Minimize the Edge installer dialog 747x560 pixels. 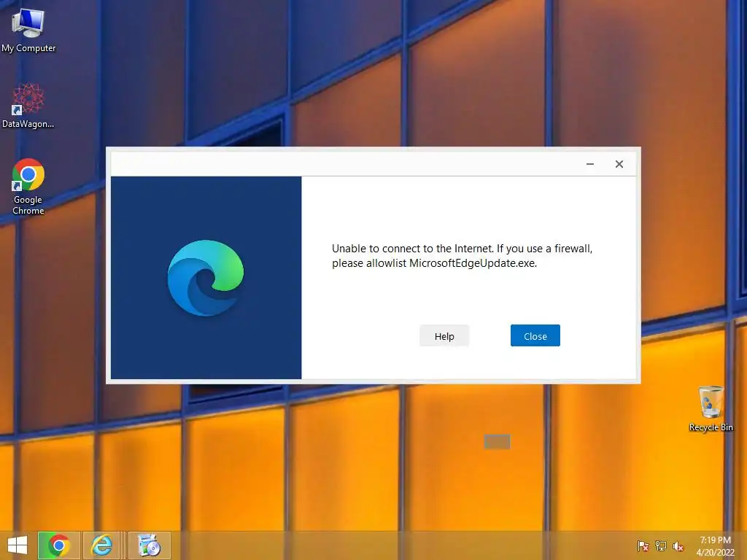[x=589, y=164]
